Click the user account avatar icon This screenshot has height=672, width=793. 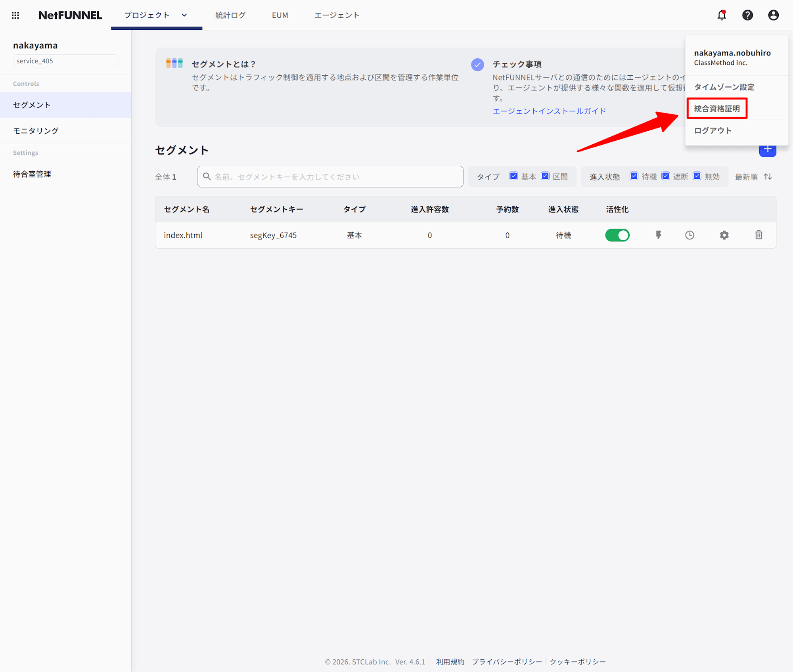(x=773, y=15)
